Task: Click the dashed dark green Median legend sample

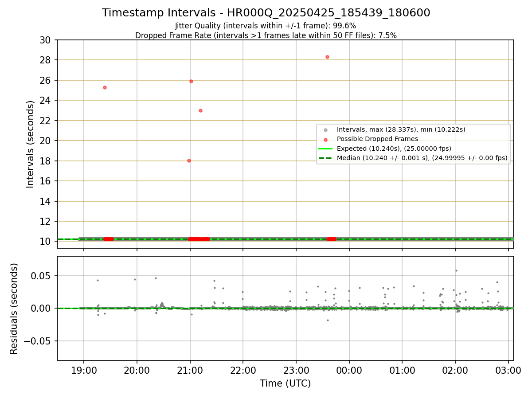Action: [x=325, y=158]
